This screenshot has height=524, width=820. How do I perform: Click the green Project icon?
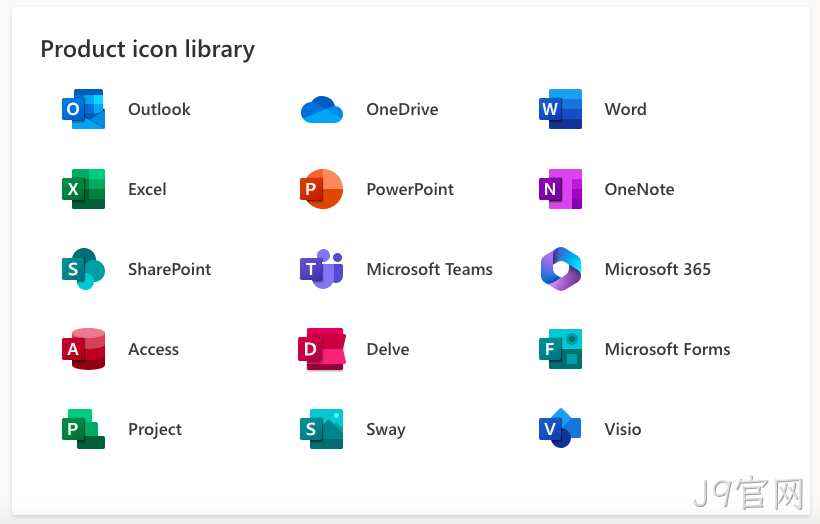pyautogui.click(x=83, y=429)
